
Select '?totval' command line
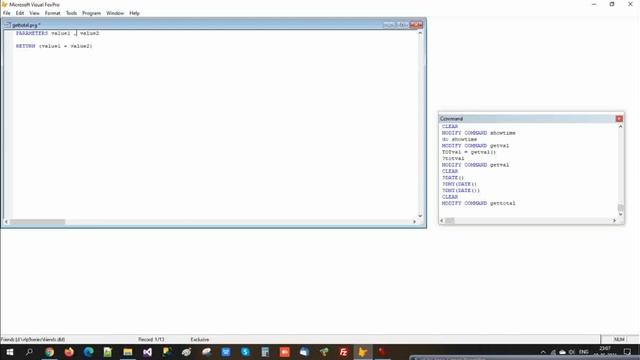[x=453, y=158]
